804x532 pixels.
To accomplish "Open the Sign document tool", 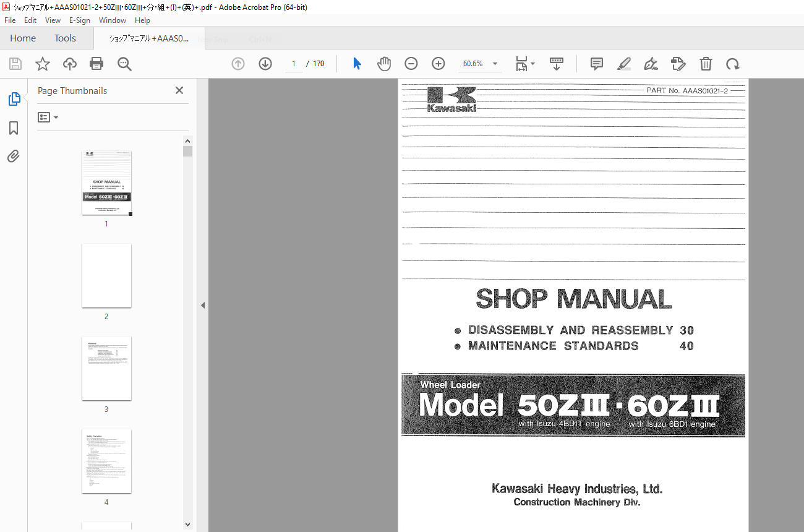I will point(651,64).
